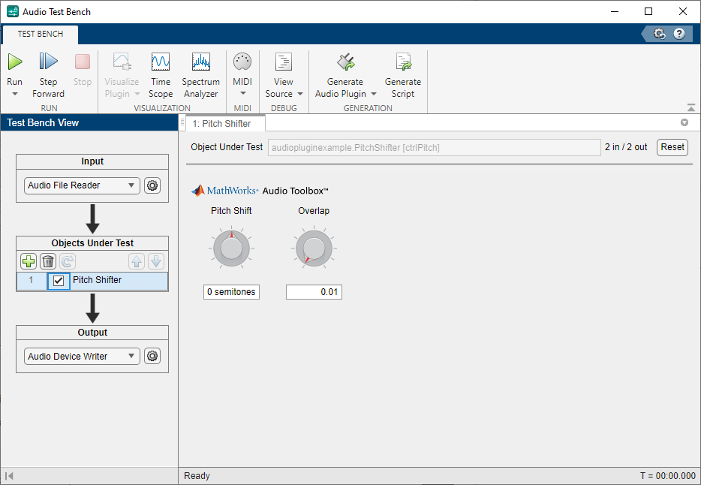Open Audio Device Writer settings gear

click(152, 356)
